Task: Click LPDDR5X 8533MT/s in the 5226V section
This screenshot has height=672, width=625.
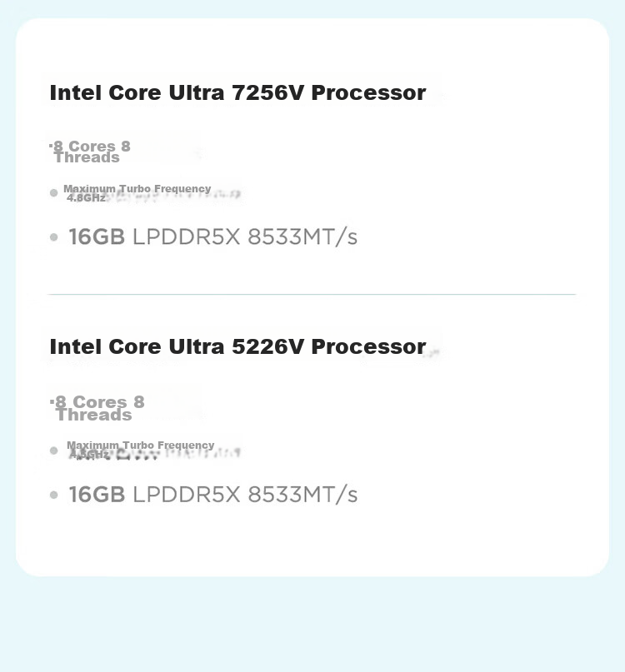Action: pos(245,495)
